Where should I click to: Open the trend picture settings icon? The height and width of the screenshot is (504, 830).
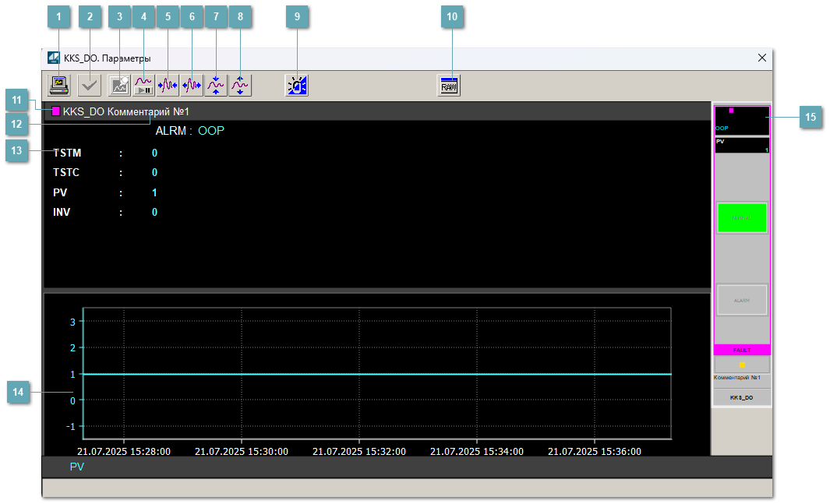click(x=119, y=86)
